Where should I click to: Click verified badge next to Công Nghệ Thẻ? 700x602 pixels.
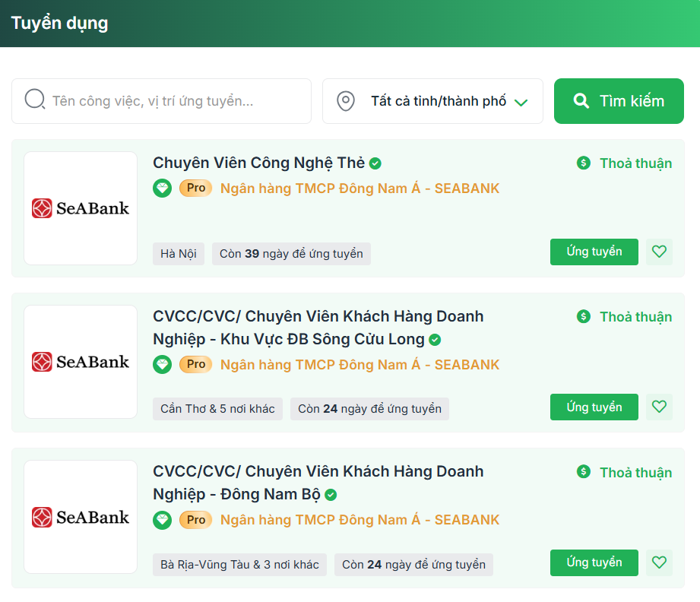(375, 163)
